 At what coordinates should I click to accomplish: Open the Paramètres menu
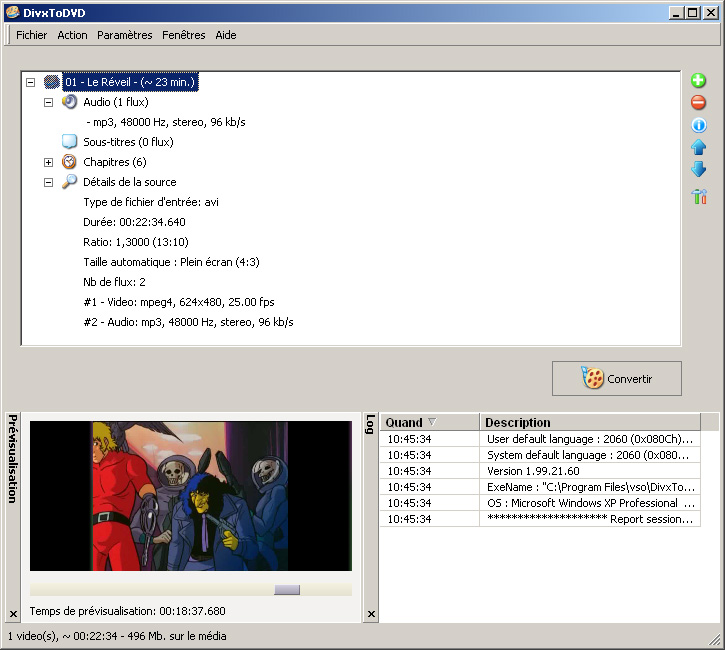pos(124,35)
